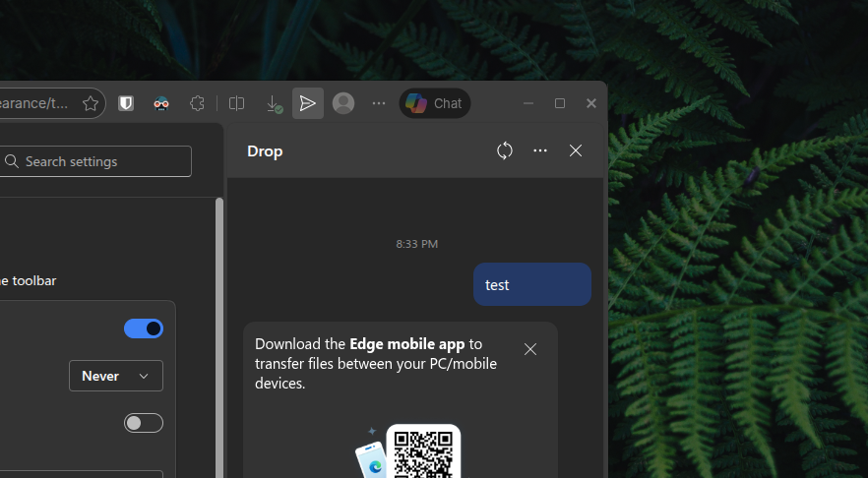The width and height of the screenshot is (868, 478).
Task: Open Copilot Chat
Action: click(x=434, y=103)
